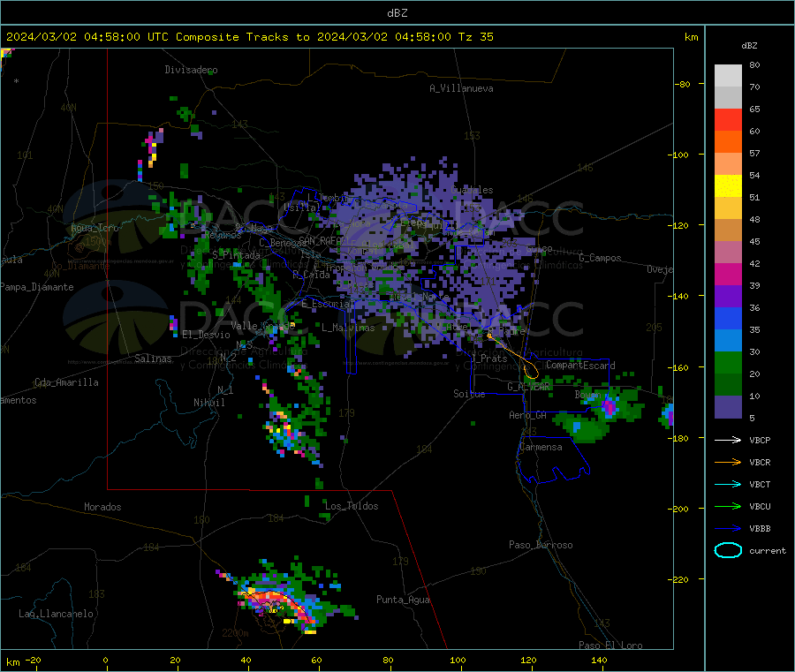The width and height of the screenshot is (795, 672).
Task: Pick the green 20 dBZ legend color
Action: tap(728, 363)
